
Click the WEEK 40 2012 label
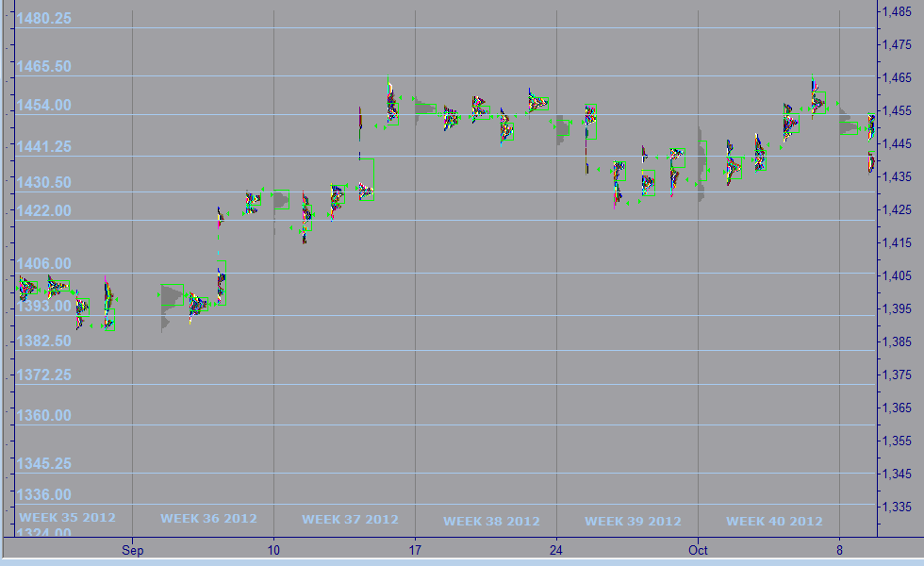pos(774,522)
